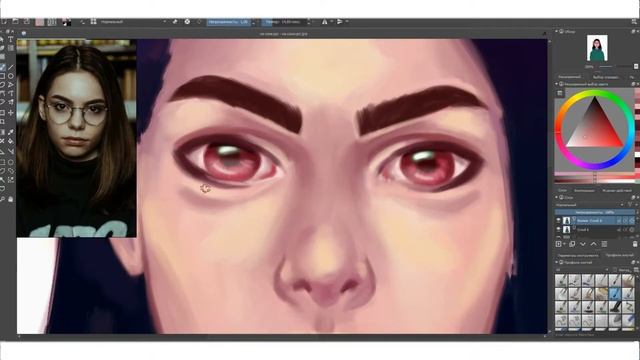The image size is (640, 360).
Task: Select the Move tool
Action: (11, 113)
